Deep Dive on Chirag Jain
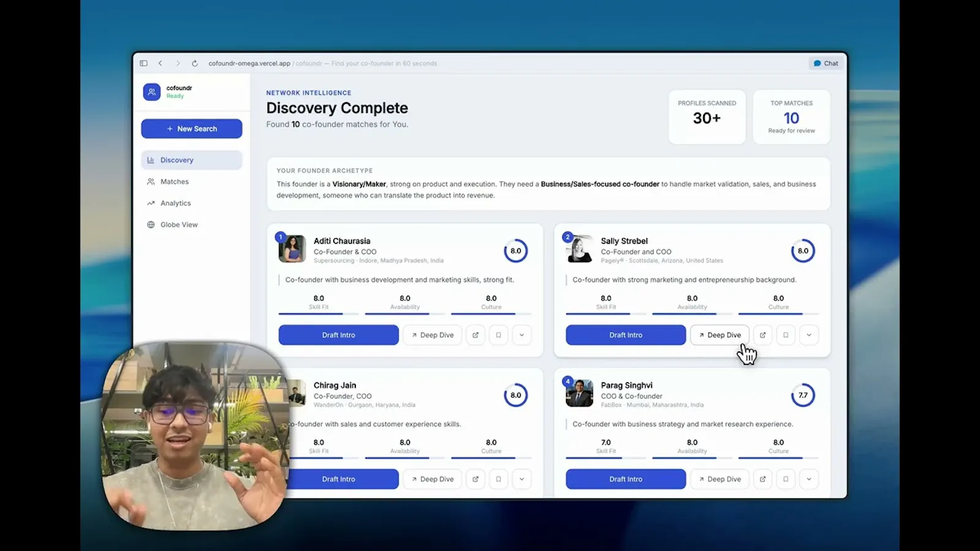 (432, 479)
